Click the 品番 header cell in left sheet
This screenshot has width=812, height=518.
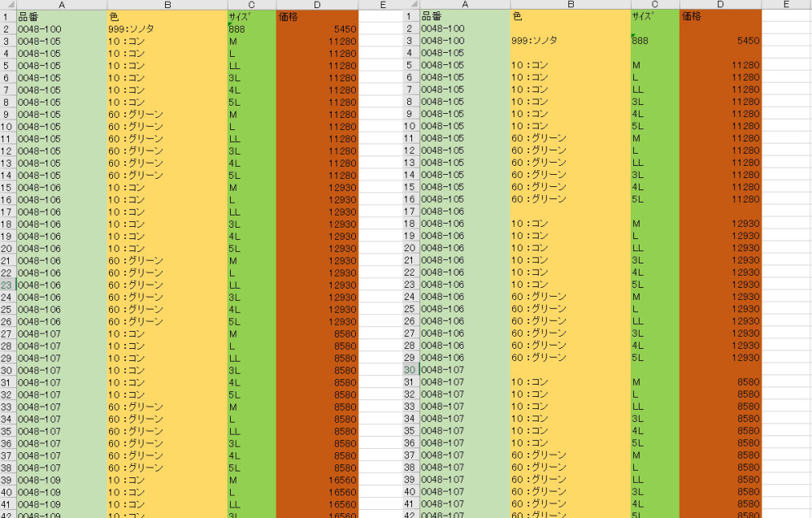(x=62, y=16)
